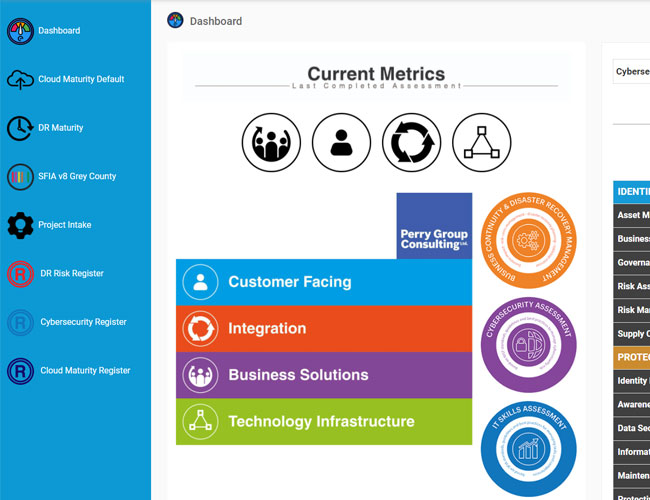Image resolution: width=650 pixels, height=500 pixels.
Task: Open the purple Business Solutions bar
Action: coord(324,375)
